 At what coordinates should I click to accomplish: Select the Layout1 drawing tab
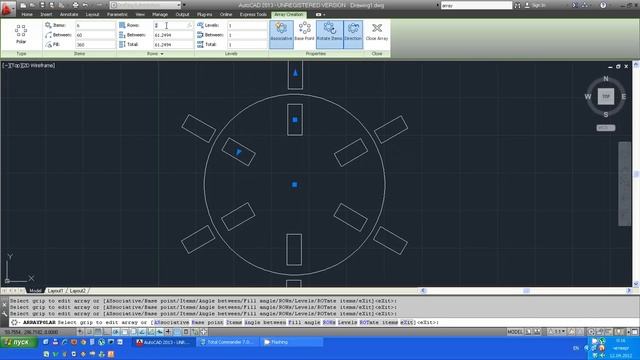[x=55, y=291]
